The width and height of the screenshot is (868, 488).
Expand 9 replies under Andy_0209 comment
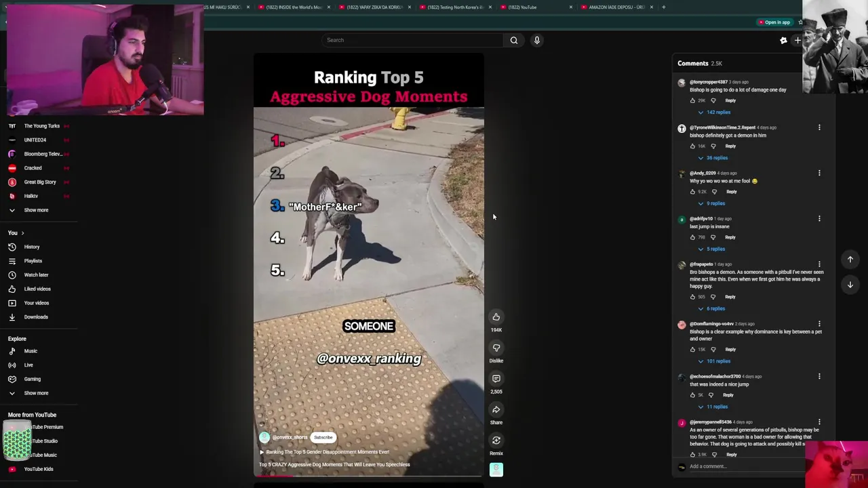712,203
